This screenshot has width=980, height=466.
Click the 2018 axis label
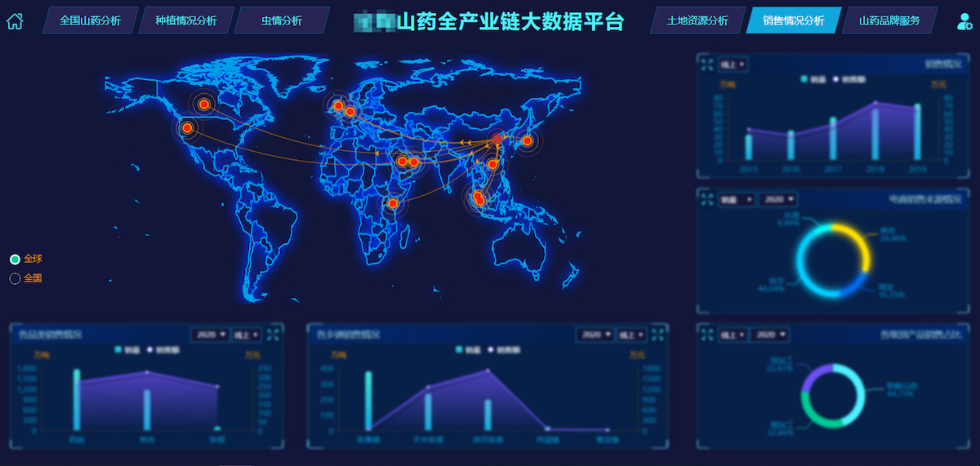pos(875,169)
